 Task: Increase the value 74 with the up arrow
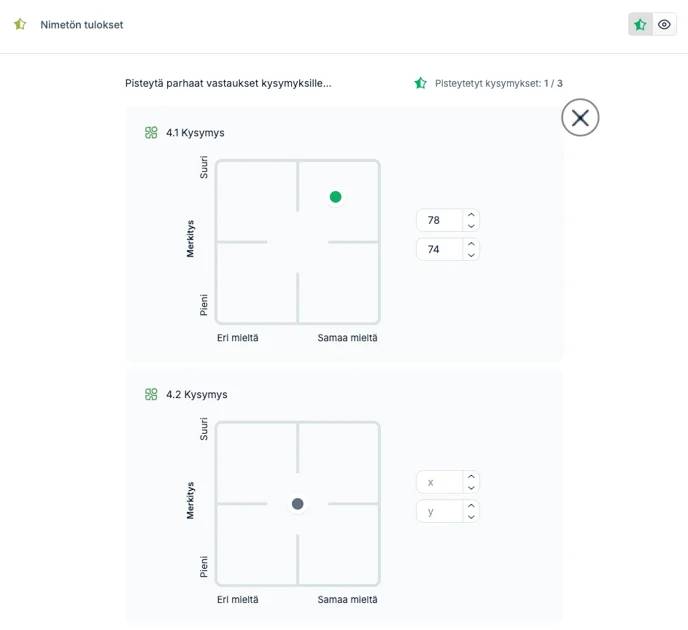click(x=471, y=244)
